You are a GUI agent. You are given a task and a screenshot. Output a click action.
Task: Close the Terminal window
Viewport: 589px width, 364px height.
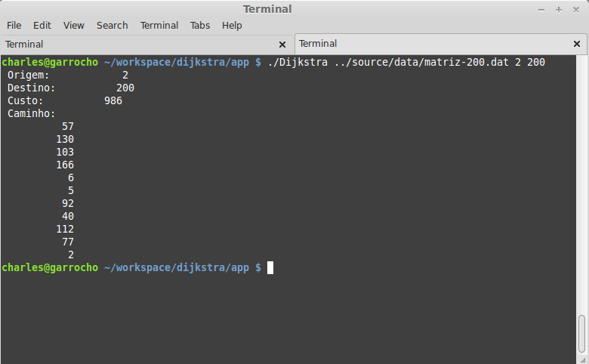pyautogui.click(x=576, y=10)
